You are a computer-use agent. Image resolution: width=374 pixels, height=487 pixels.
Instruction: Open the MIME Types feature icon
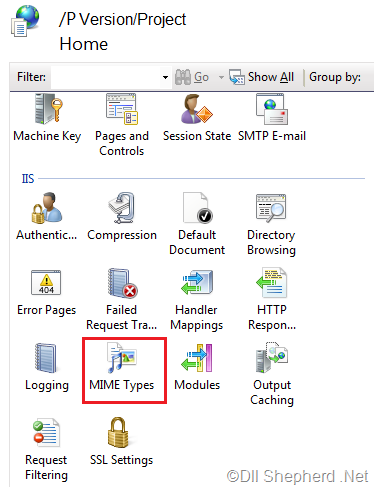122,358
